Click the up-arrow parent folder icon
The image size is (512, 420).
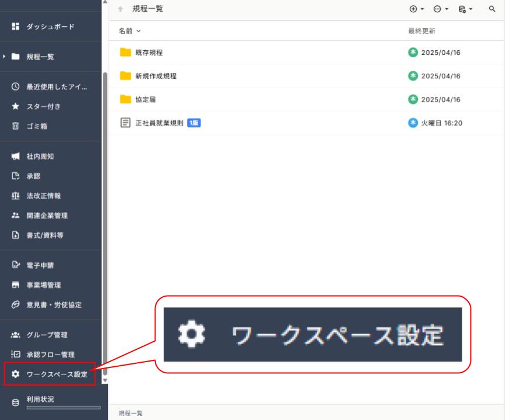120,9
